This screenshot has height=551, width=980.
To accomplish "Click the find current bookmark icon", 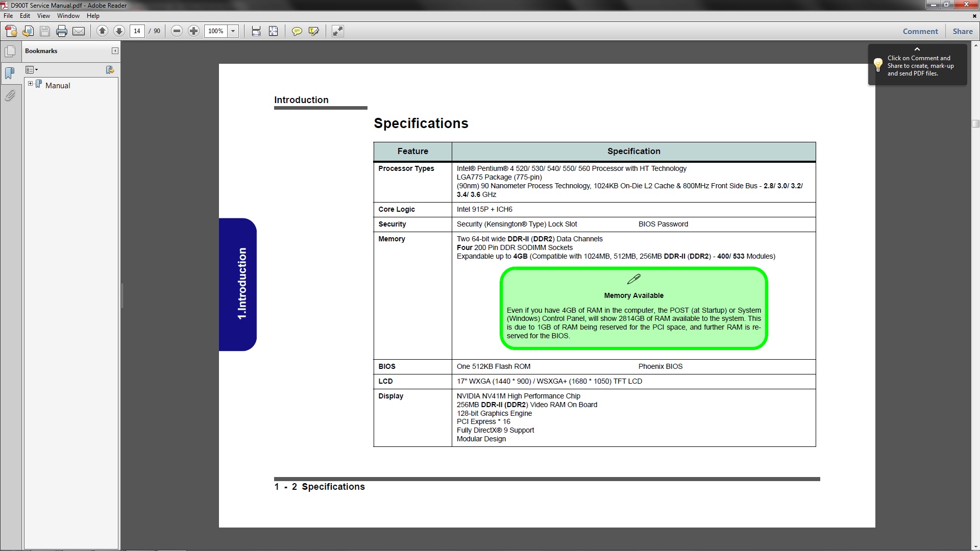I will point(110,70).
